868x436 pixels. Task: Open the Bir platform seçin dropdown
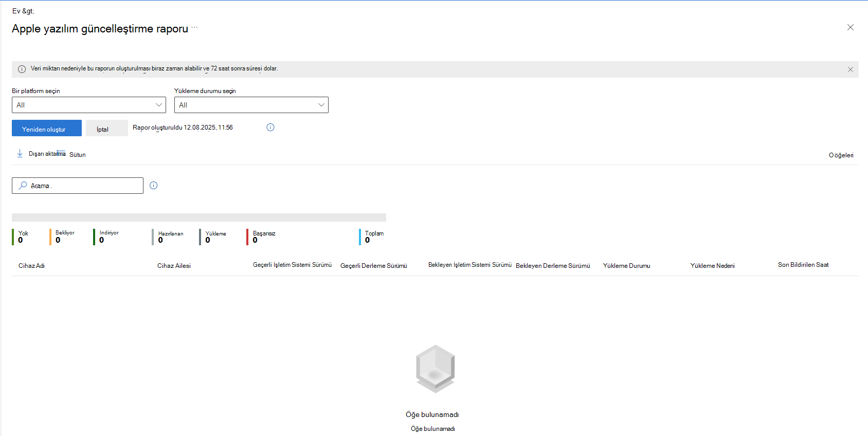[89, 105]
